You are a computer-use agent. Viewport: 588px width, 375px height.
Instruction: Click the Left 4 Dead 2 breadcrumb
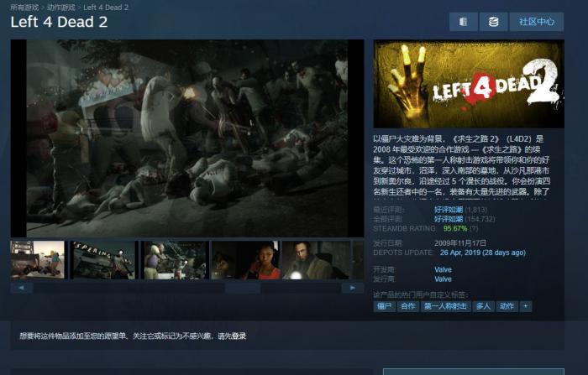click(106, 7)
